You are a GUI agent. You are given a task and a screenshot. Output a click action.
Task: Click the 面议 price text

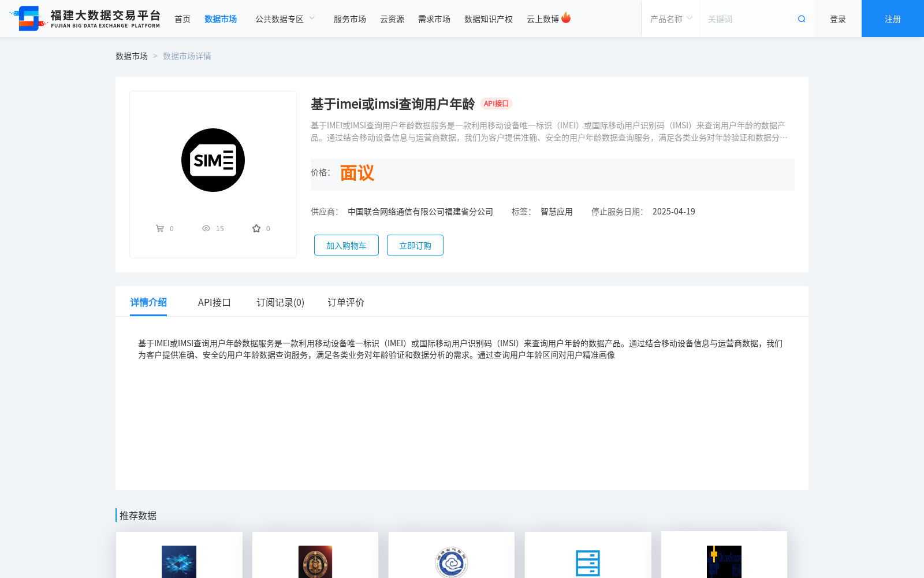click(x=357, y=173)
